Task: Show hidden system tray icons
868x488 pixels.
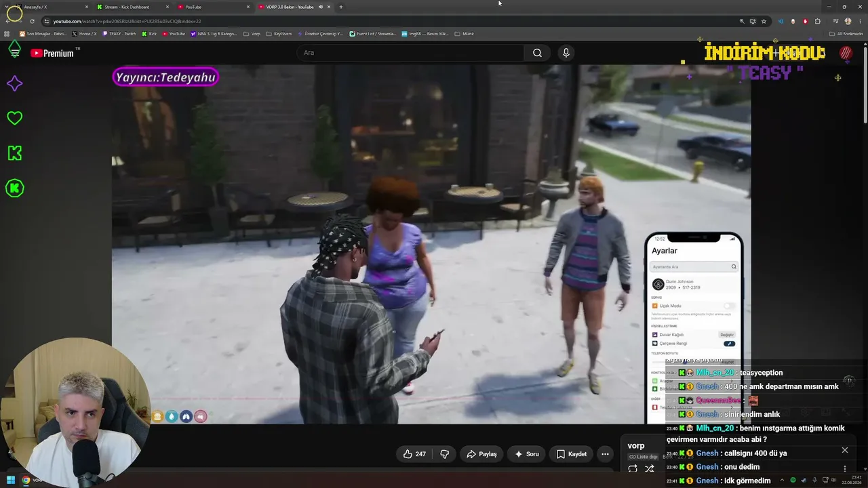Action: [x=781, y=481]
